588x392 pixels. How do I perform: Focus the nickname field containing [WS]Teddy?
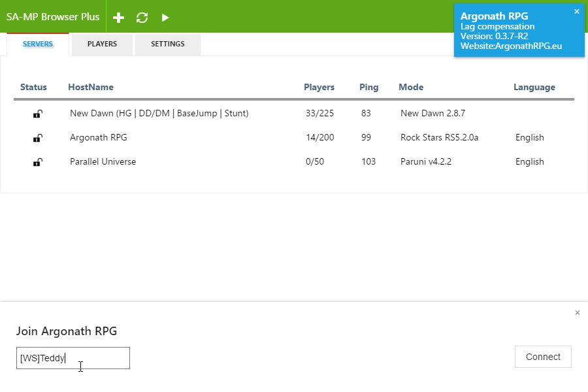click(x=73, y=358)
